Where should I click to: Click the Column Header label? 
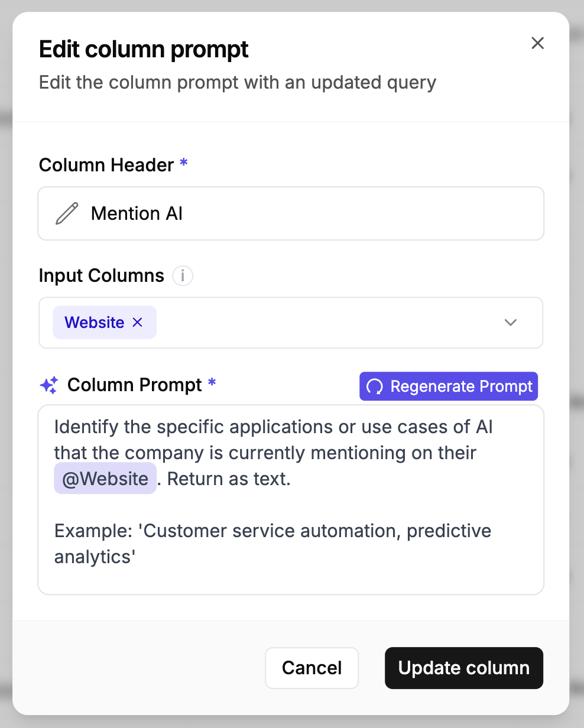click(x=106, y=165)
